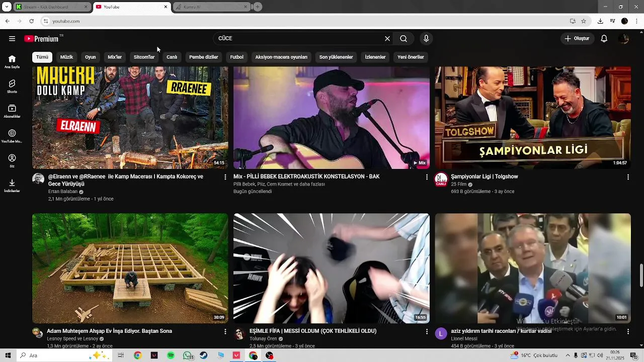Open Lionel Messi channel link
Image resolution: width=644 pixels, height=362 pixels.
[x=464, y=339]
